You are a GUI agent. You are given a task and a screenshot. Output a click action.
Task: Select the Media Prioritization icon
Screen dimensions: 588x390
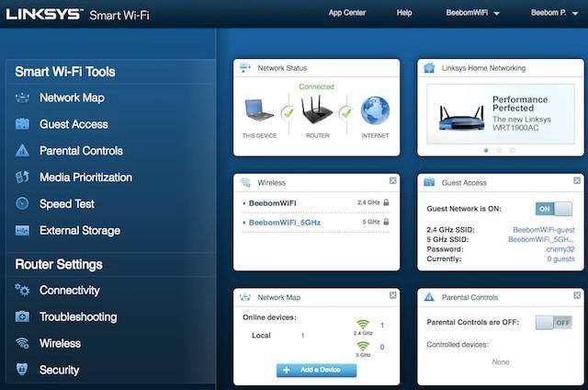coord(23,178)
